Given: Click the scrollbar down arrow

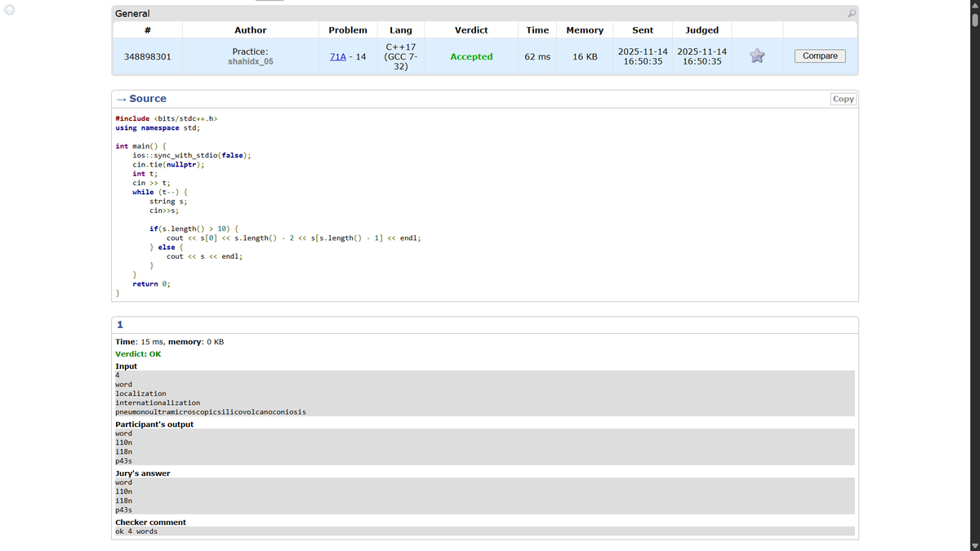Looking at the screenshot, I should [973, 545].
